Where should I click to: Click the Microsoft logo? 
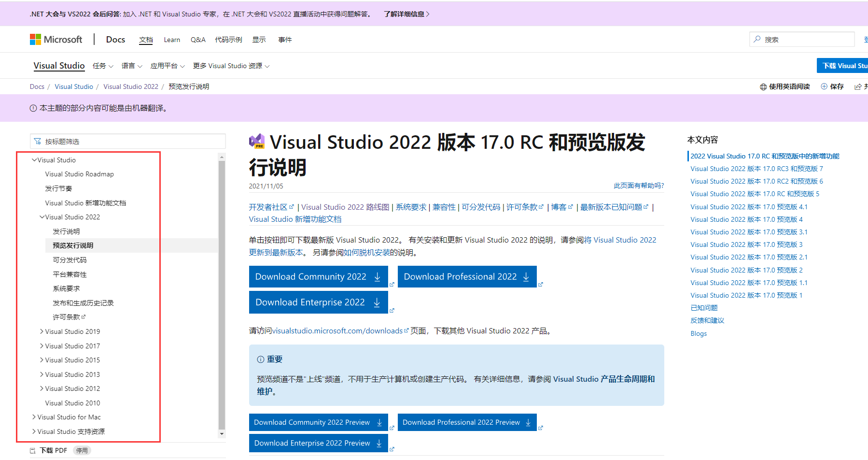point(56,40)
